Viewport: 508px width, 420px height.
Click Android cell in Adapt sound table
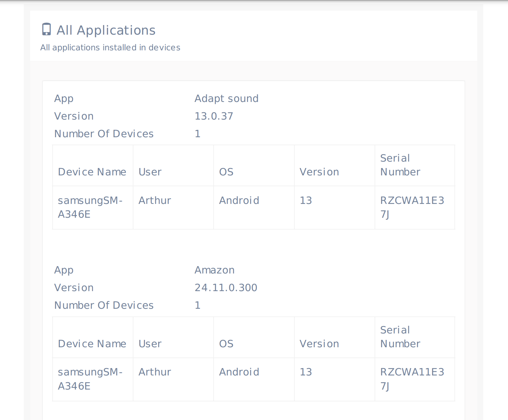pyautogui.click(x=239, y=200)
